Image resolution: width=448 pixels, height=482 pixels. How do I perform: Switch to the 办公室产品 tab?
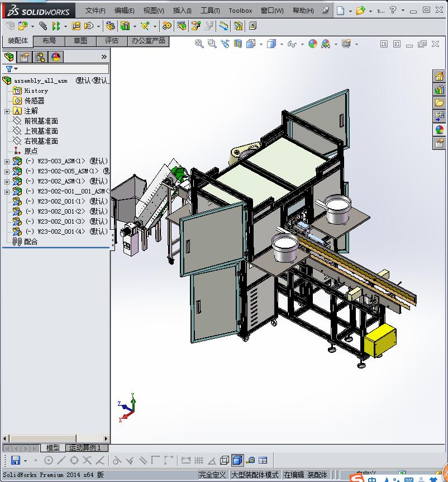149,41
